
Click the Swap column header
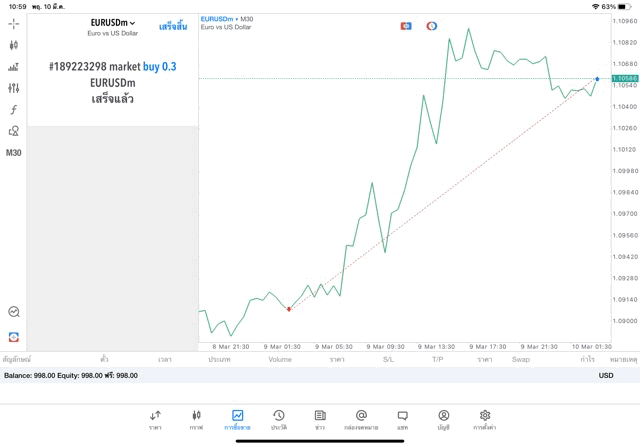click(521, 360)
